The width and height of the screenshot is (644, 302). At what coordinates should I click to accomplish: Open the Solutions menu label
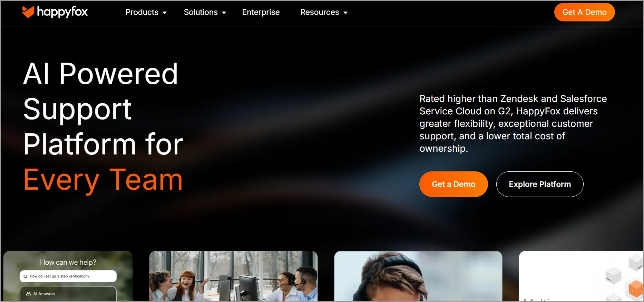pyautogui.click(x=201, y=12)
